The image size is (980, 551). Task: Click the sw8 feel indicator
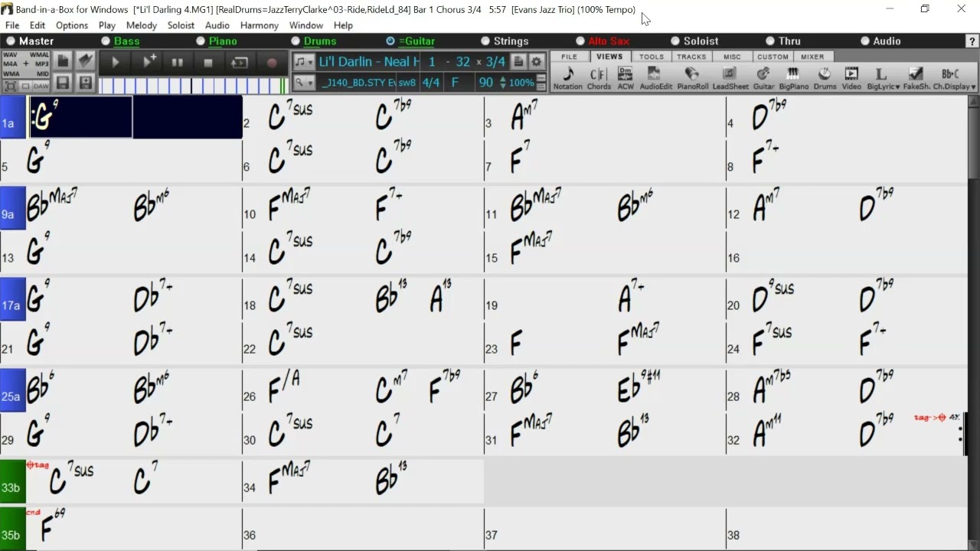(407, 82)
